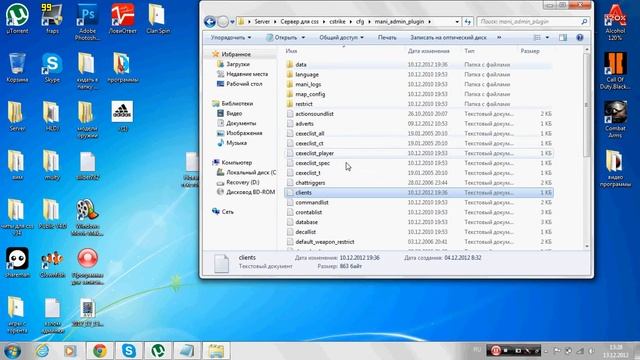Select the chattriggers file row
Viewport: 640px width, 360px height.
[x=418, y=182]
